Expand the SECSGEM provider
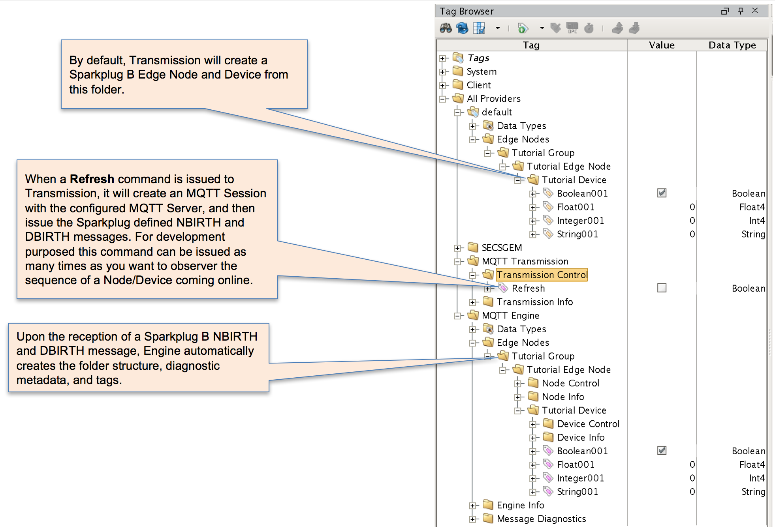 [x=458, y=248]
